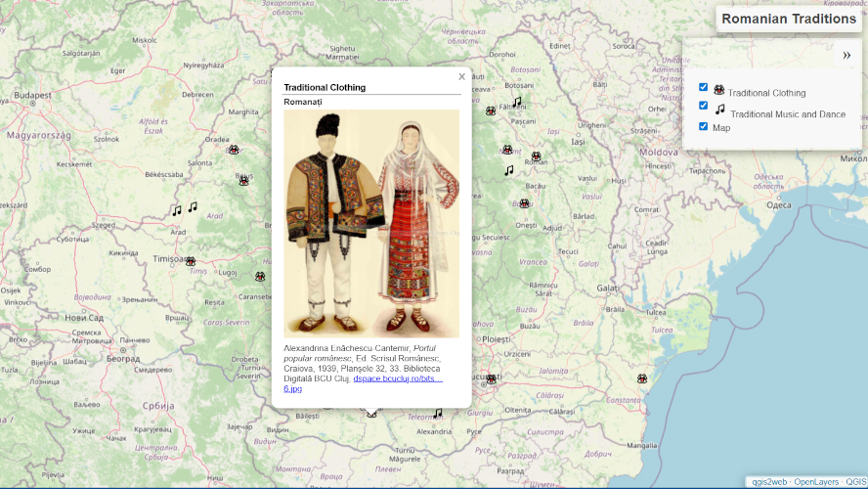Viewport: 868px width, 489px height.
Task: Open the qgis2web attribution link
Action: tap(768, 482)
